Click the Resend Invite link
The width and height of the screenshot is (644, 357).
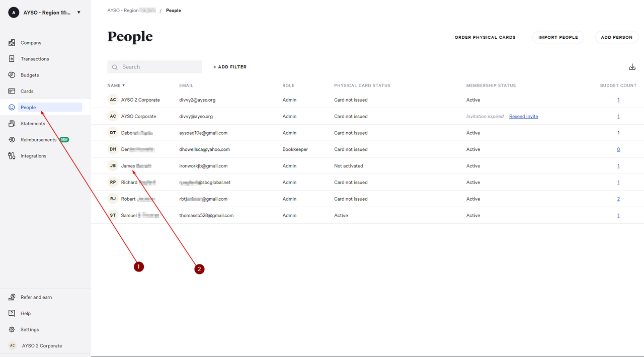pos(523,117)
